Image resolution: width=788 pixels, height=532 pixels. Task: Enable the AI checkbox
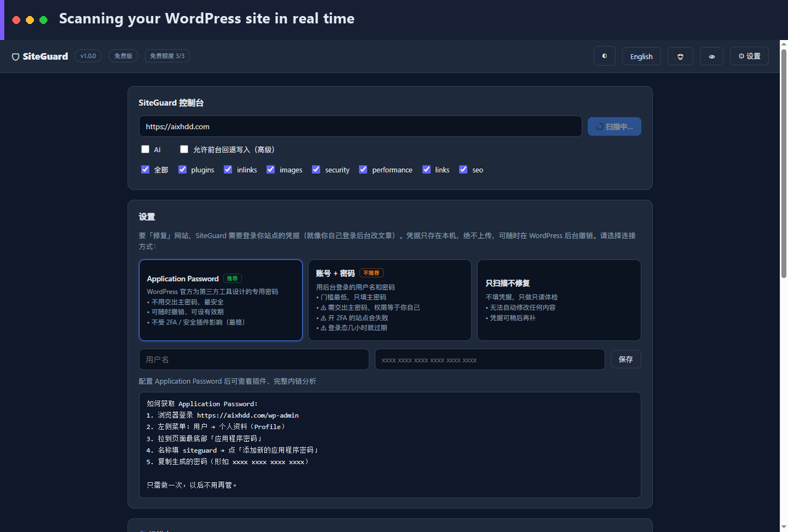(145, 149)
